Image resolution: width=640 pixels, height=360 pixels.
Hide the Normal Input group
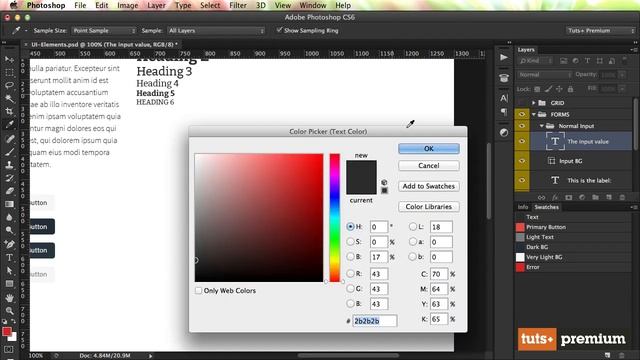click(x=522, y=126)
